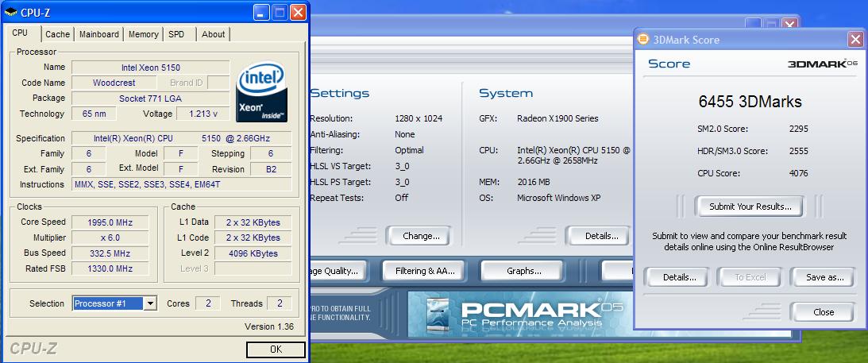
Task: Minimize the CPU-Z window
Action: 261,12
